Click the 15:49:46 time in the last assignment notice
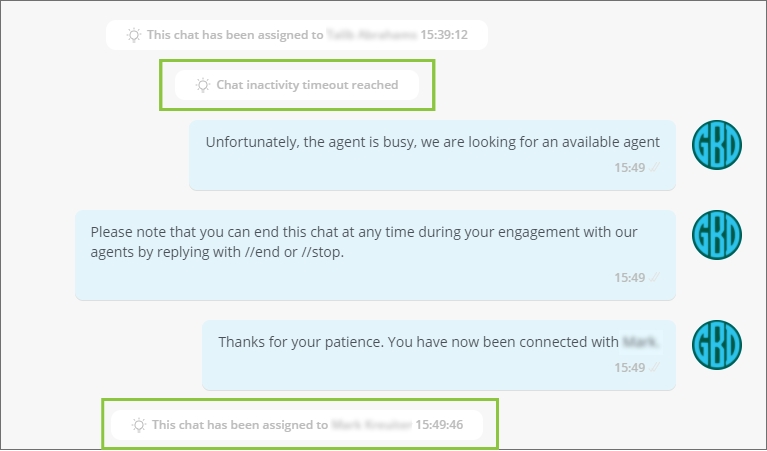Screen dimensions: 767x451 [442, 425]
